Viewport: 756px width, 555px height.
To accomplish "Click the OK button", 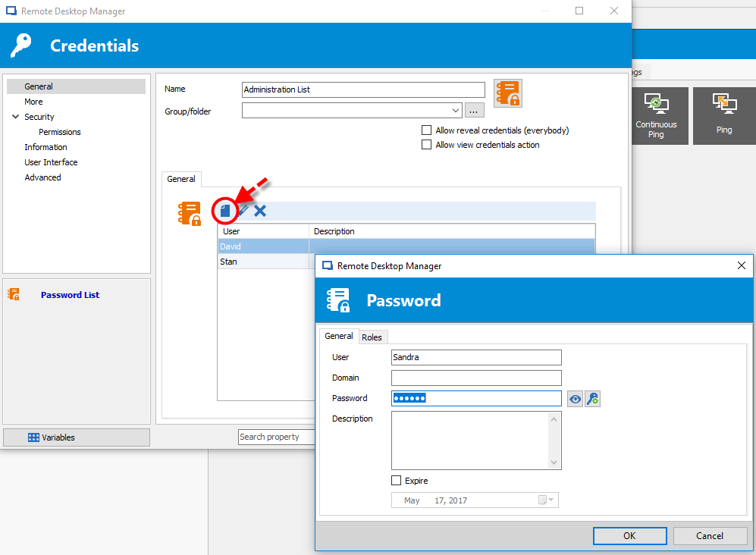I will (629, 535).
